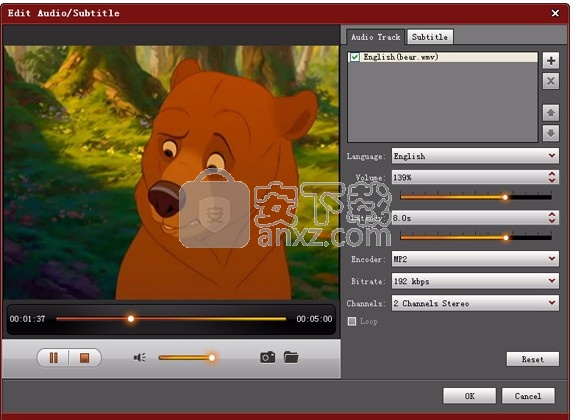
Task: Close the Edit Audio/Subtitle dialog
Action: [555, 13]
